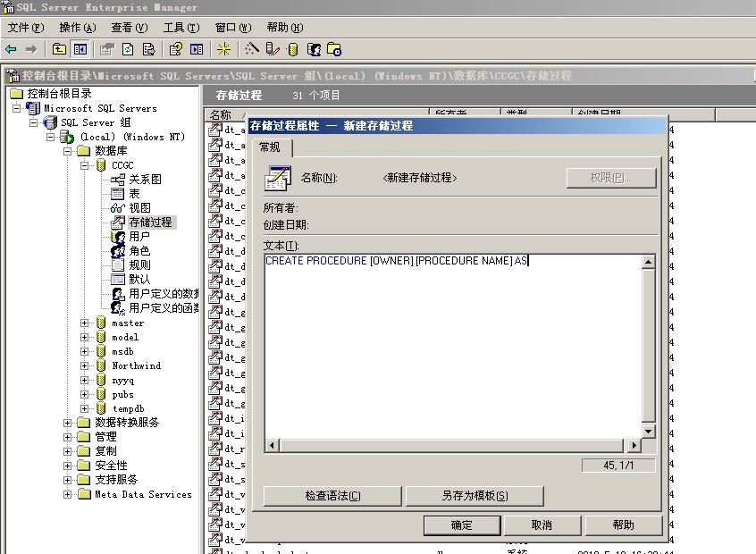Collapse the Microsoft SQL Servers node
Viewport: 756px width, 554px height.
pos(16,108)
